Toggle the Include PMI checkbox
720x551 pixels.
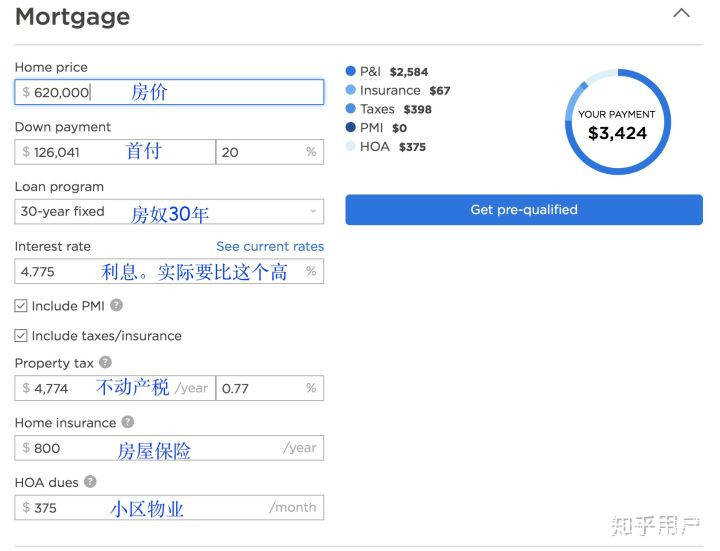(21, 306)
